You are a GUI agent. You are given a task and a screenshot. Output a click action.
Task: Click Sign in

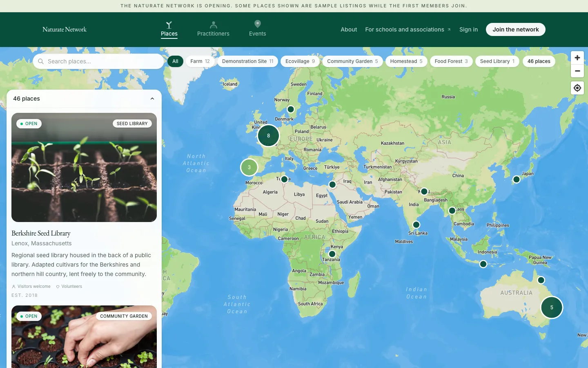[468, 29]
